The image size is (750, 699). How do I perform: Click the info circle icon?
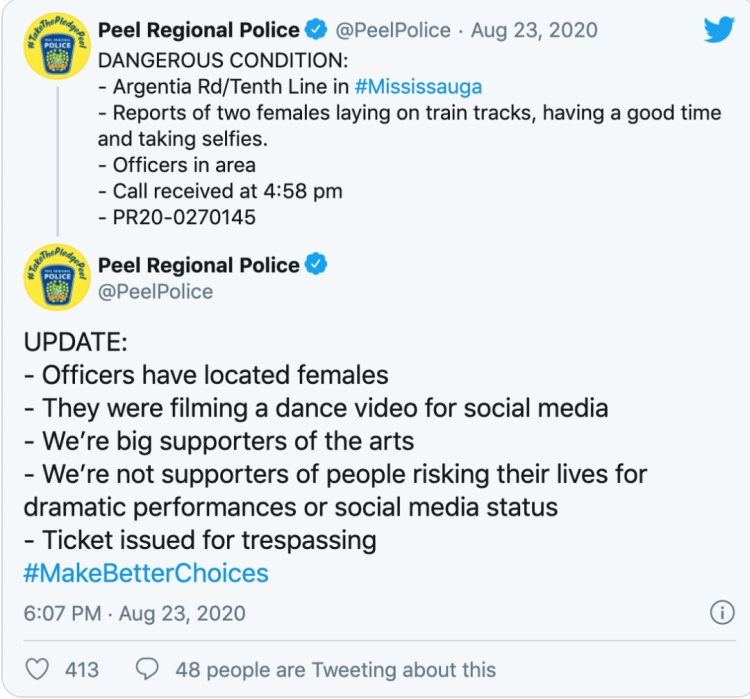[722, 612]
